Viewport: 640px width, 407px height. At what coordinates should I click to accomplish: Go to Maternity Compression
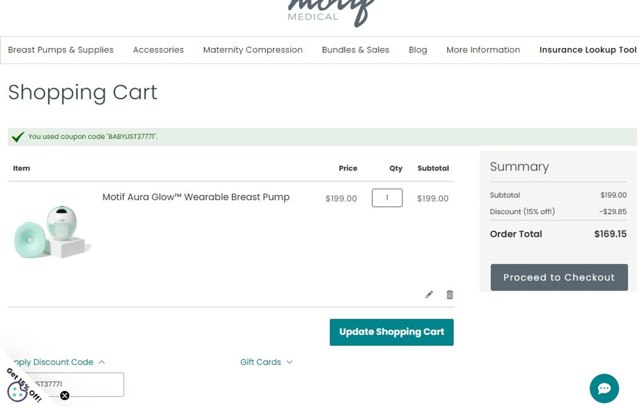pyautogui.click(x=253, y=50)
